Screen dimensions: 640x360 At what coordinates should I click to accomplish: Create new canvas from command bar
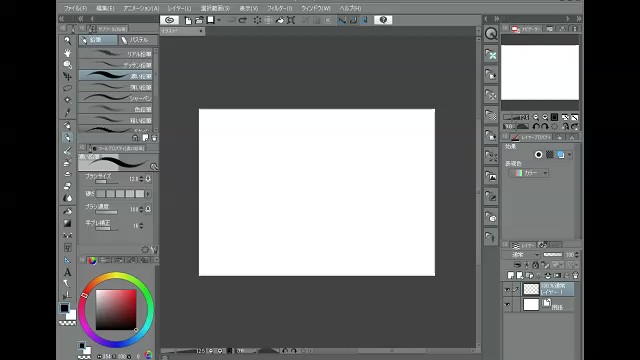188,20
